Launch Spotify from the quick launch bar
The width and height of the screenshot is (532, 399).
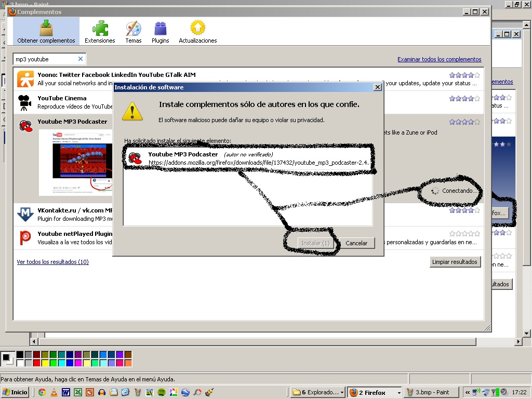(162, 392)
